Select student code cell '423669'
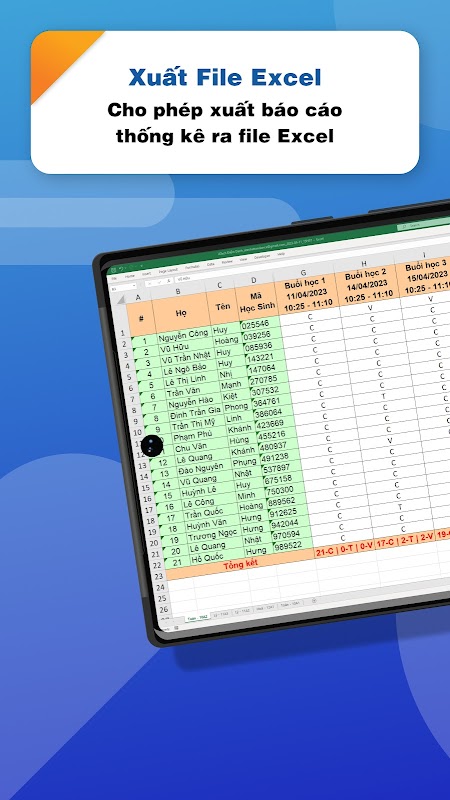This screenshot has width=450, height=800. (270, 424)
